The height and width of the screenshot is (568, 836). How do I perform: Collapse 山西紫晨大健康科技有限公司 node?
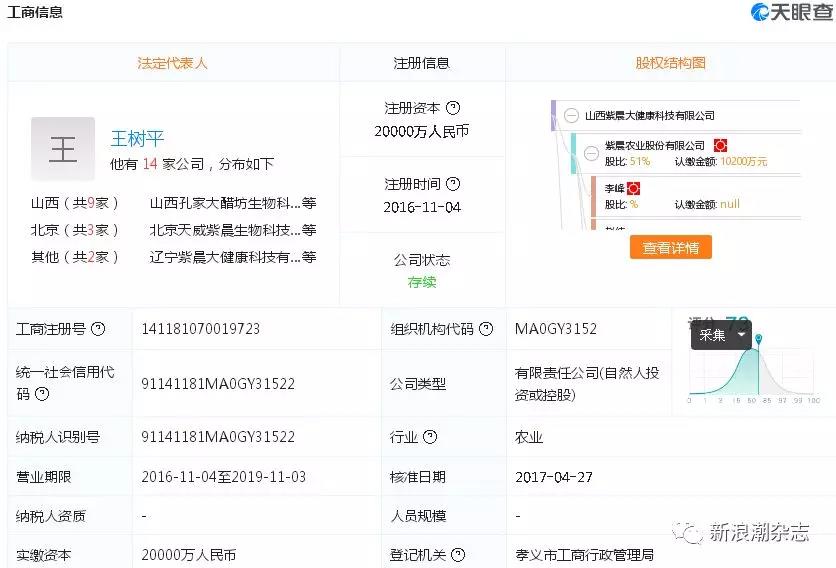pyautogui.click(x=571, y=116)
